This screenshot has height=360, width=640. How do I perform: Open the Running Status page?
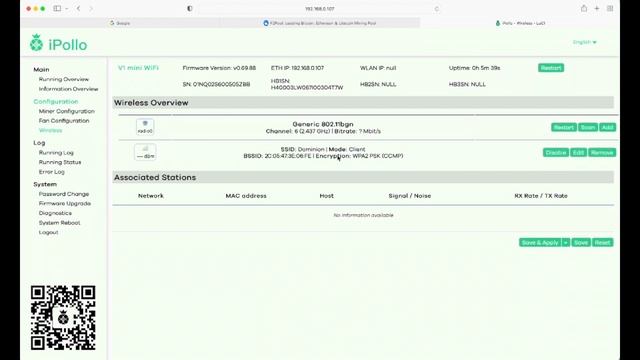point(60,162)
